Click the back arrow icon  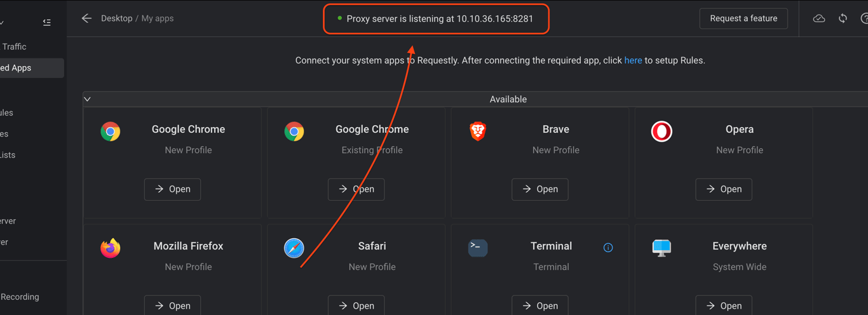(86, 18)
